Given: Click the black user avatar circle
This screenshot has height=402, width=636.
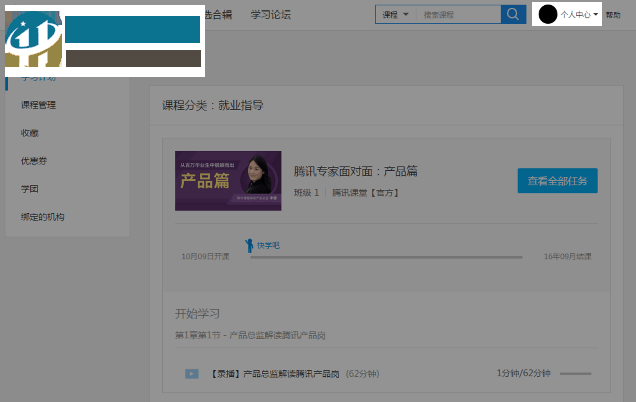Looking at the screenshot, I should 548,15.
